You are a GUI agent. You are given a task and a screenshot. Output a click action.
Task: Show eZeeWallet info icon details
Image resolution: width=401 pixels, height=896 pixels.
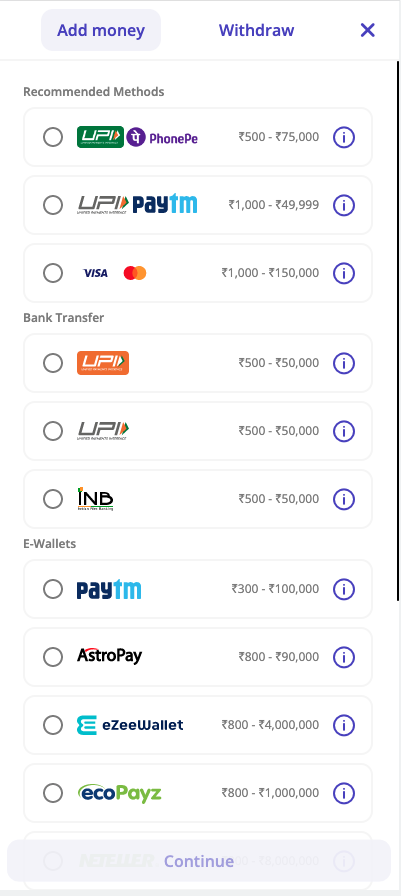point(344,725)
